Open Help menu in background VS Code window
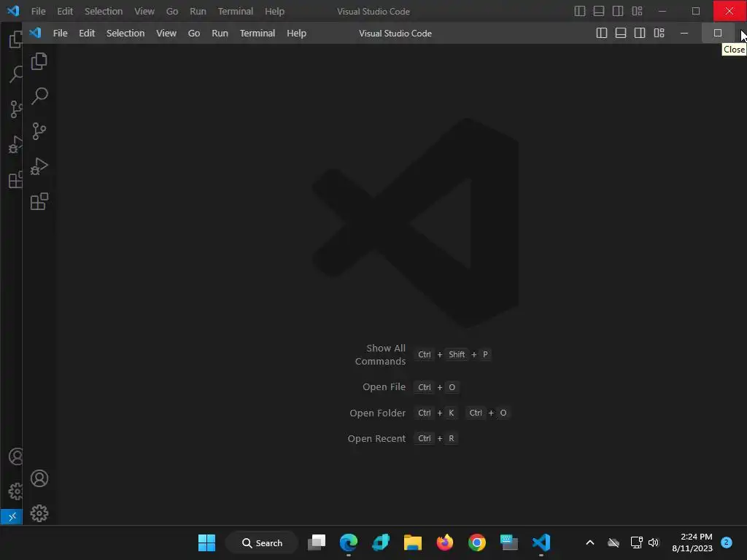Image resolution: width=747 pixels, height=560 pixels. [x=274, y=11]
